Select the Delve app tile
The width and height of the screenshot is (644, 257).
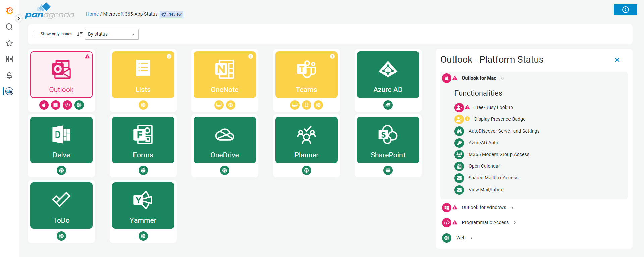pyautogui.click(x=61, y=140)
